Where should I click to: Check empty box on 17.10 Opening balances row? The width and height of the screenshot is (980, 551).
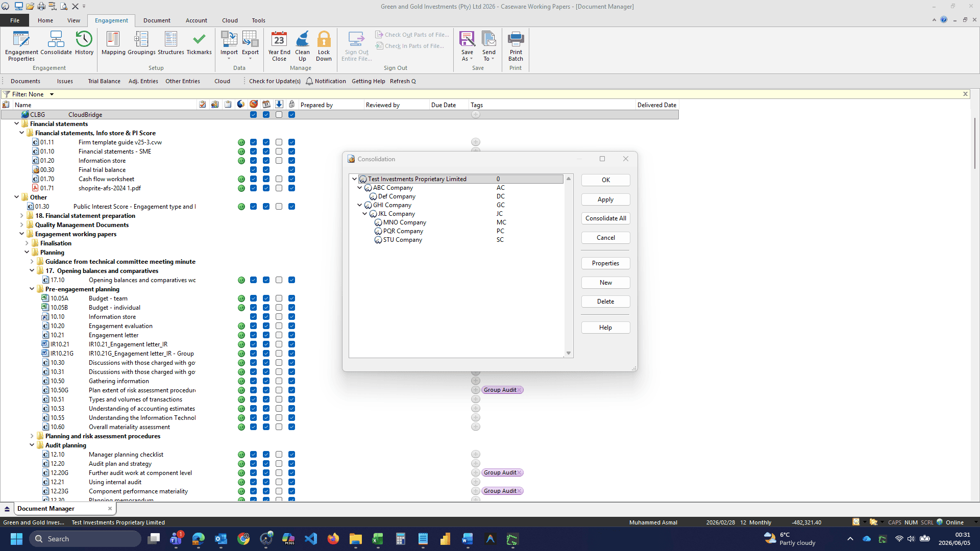point(279,280)
